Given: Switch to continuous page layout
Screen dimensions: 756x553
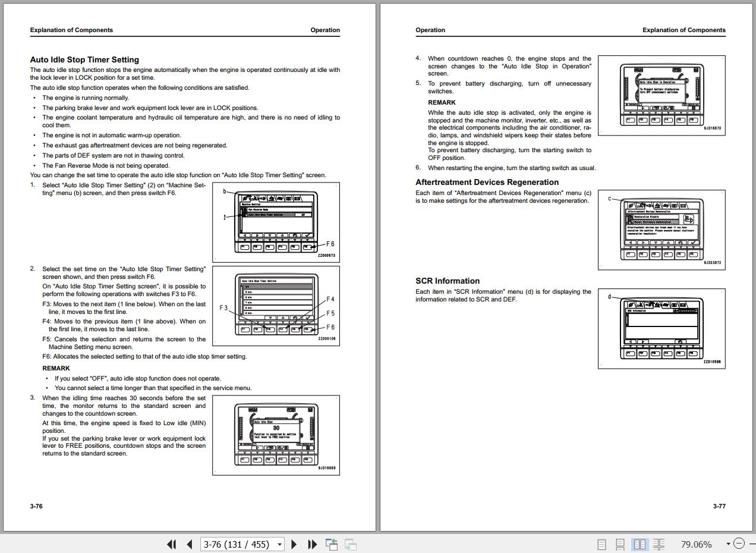Looking at the screenshot, I should coord(620,544).
